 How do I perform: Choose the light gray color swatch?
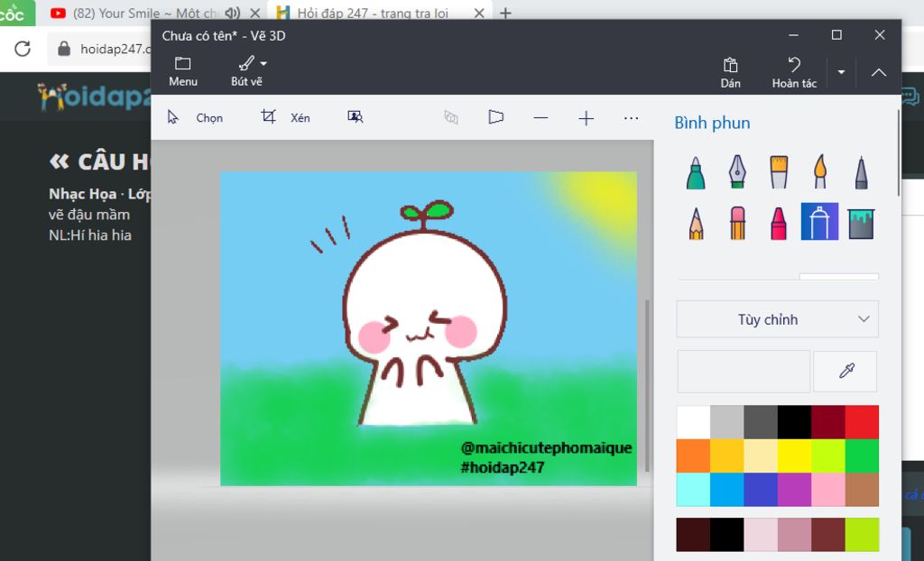(x=726, y=422)
